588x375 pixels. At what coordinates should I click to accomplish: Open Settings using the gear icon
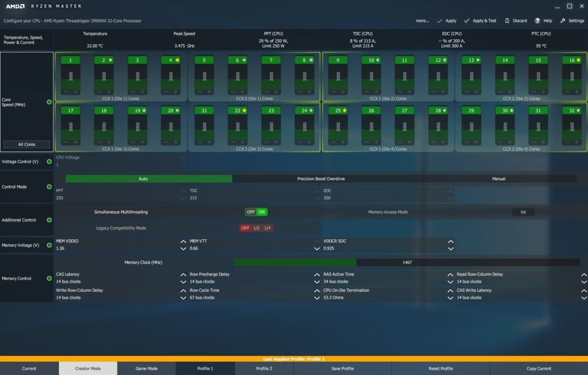tap(563, 21)
